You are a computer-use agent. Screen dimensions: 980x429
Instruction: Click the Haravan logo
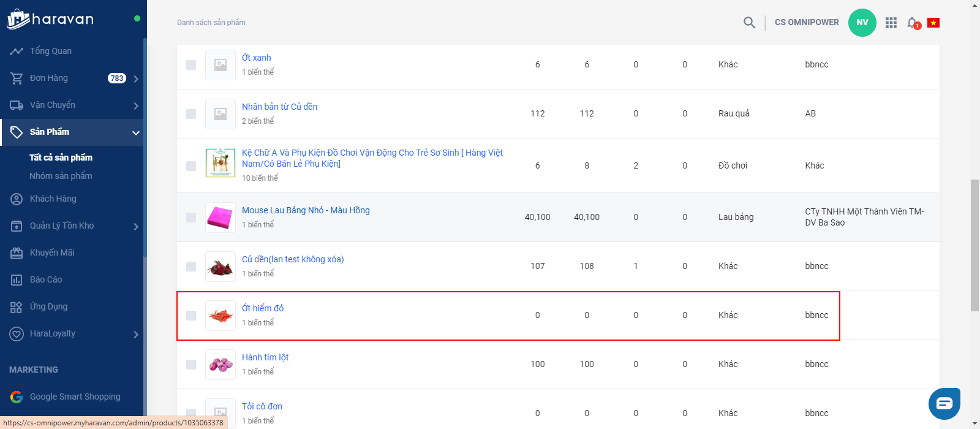click(50, 20)
